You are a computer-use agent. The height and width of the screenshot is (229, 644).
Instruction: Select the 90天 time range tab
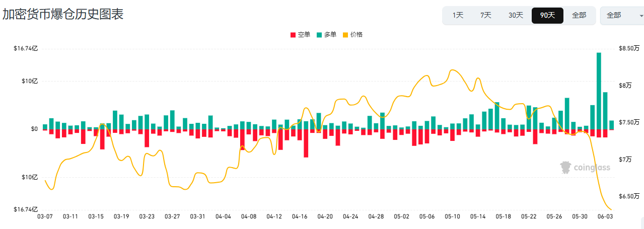(x=547, y=15)
